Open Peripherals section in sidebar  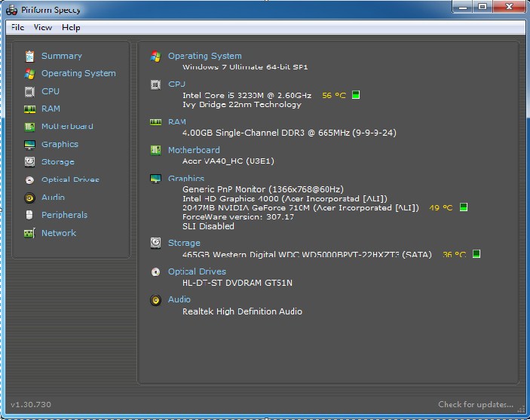point(64,215)
